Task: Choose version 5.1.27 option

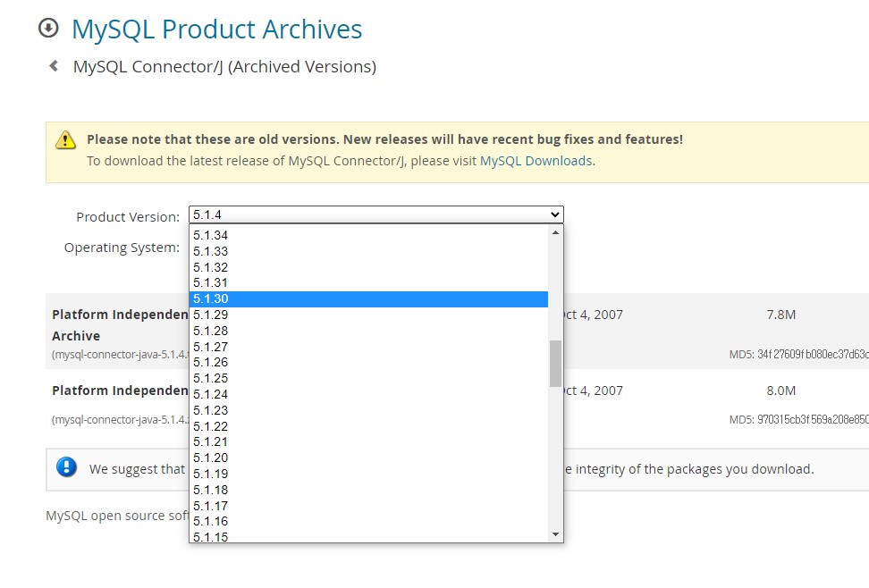Action: (x=368, y=347)
